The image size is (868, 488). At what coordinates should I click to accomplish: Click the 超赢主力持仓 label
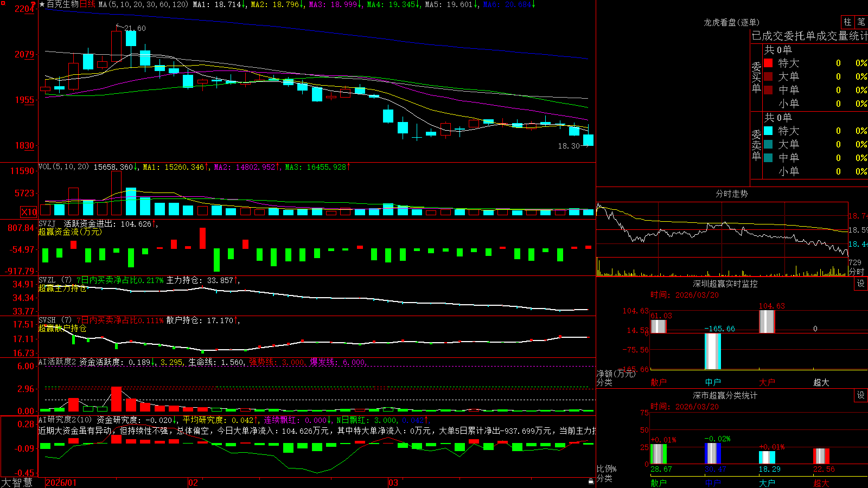pos(62,288)
